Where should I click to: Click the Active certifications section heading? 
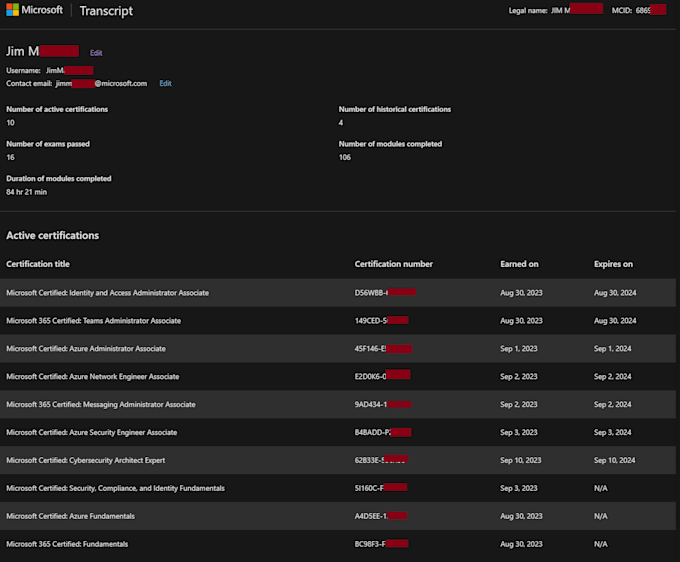pos(52,236)
